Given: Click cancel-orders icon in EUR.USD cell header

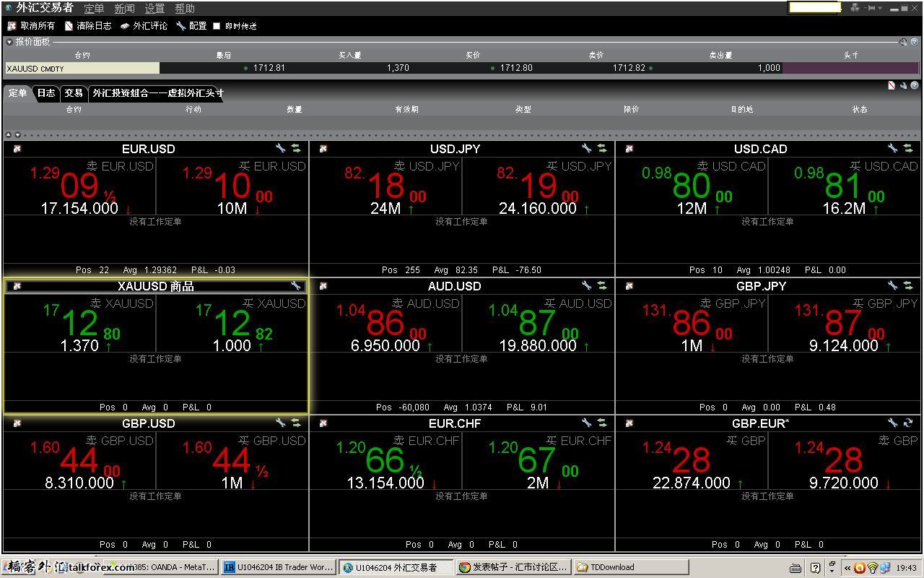Looking at the screenshot, I should point(17,149).
